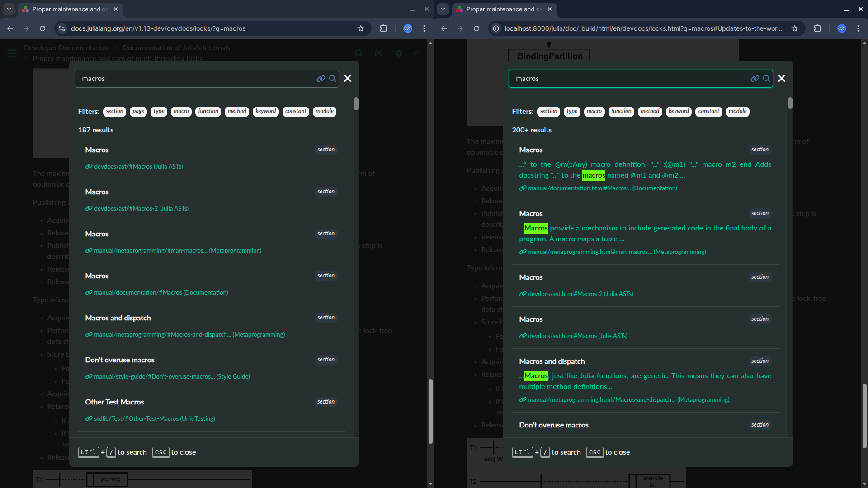This screenshot has width=868, height=488.
Task: Click the copy-link icon in right search box
Action: click(x=755, y=79)
